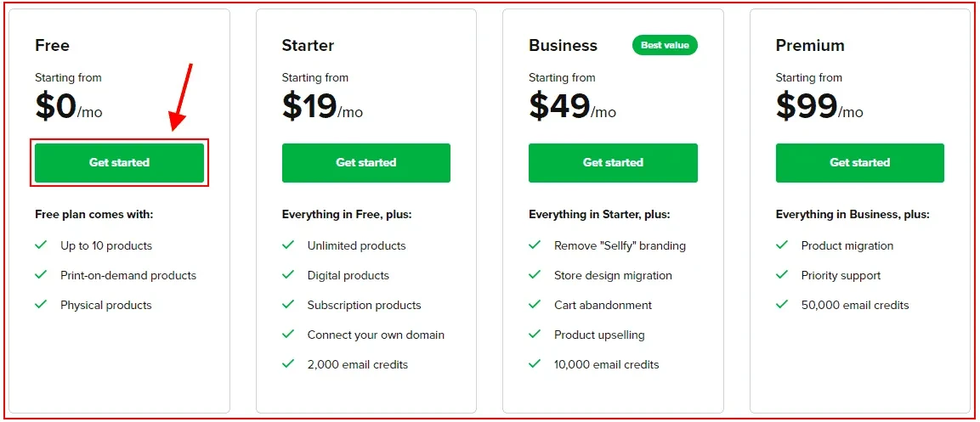Click checkmark next to Priority support
This screenshot has height=422, width=980.
[x=782, y=275]
